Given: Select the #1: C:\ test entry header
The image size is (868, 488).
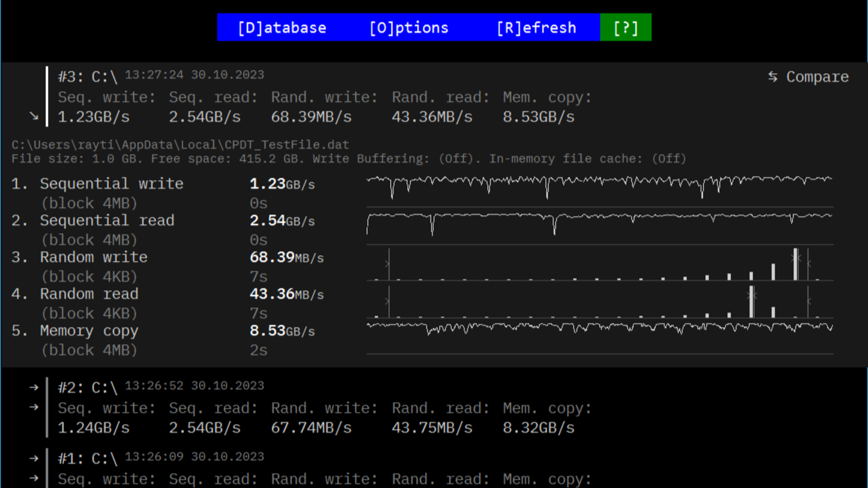Looking at the screenshot, I should [x=88, y=459].
